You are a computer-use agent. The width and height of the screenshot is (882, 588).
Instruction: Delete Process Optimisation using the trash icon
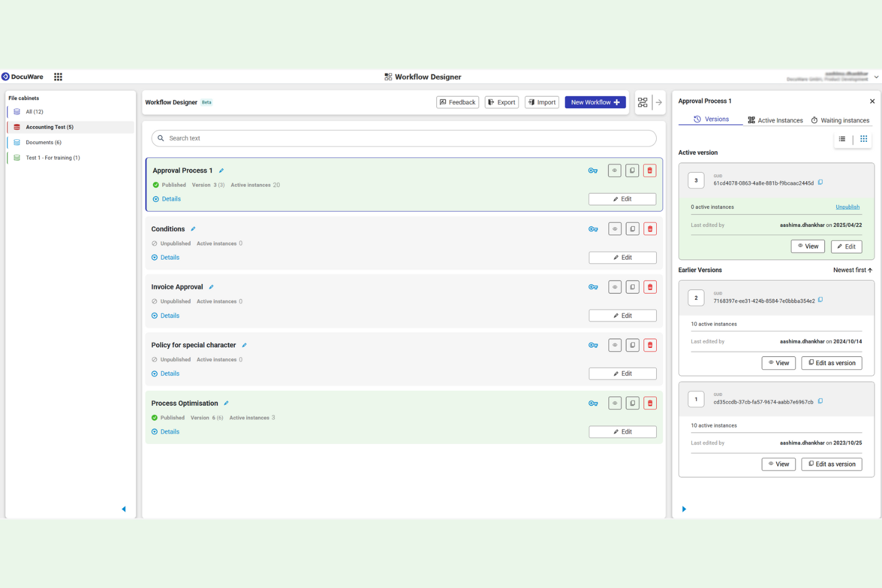pyautogui.click(x=650, y=403)
